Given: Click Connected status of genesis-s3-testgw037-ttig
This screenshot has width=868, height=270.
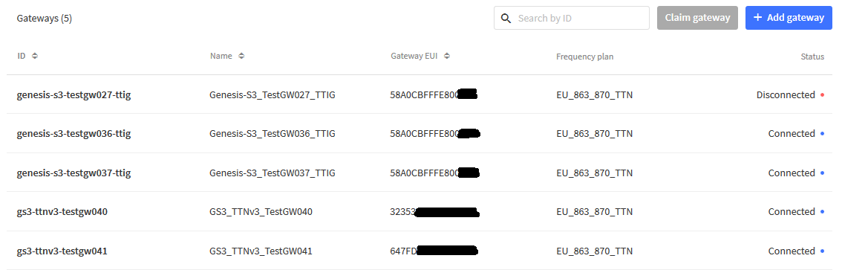Looking at the screenshot, I should click(x=791, y=173).
